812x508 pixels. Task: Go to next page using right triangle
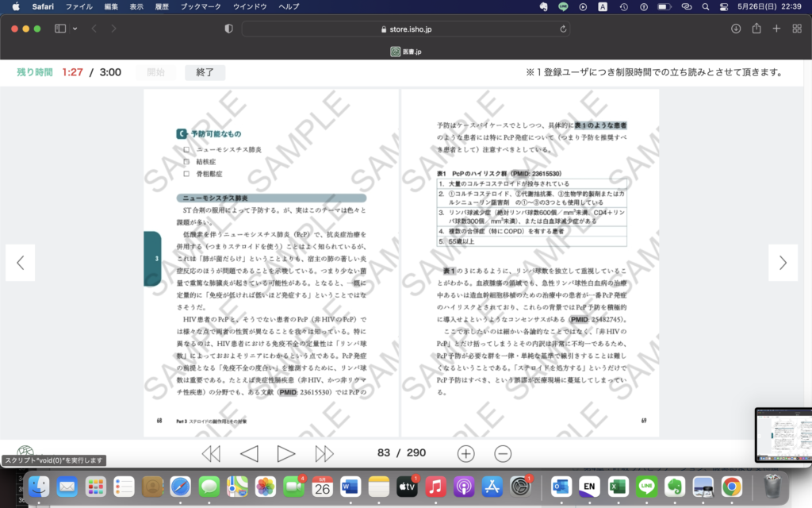tap(285, 453)
